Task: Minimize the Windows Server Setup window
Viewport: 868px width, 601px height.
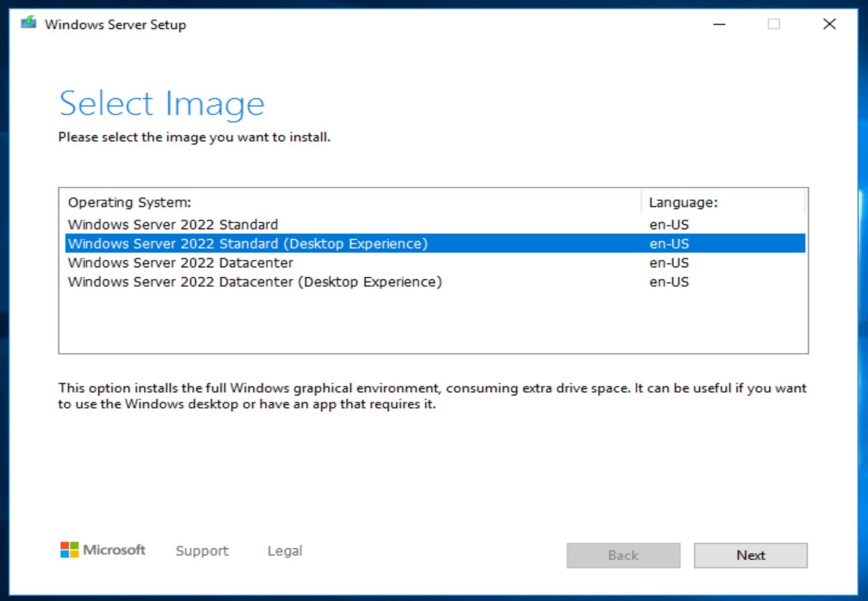Action: 719,25
